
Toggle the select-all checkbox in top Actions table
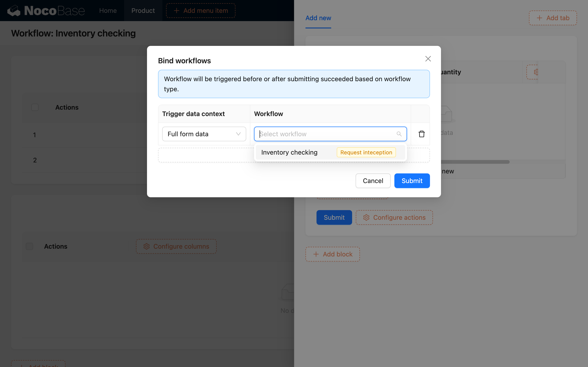(35, 107)
